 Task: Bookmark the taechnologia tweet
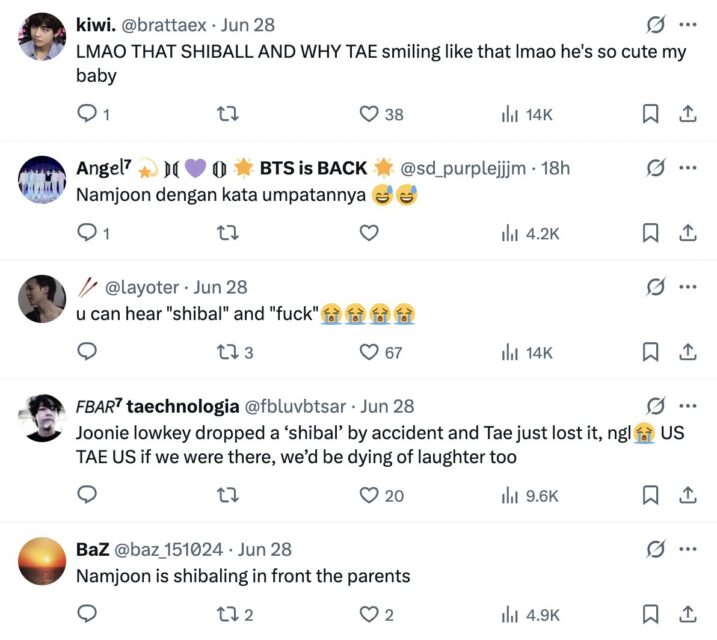650,494
